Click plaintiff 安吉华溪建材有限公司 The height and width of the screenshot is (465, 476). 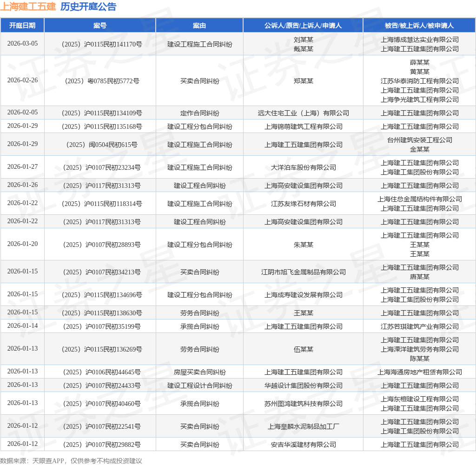[303, 445]
